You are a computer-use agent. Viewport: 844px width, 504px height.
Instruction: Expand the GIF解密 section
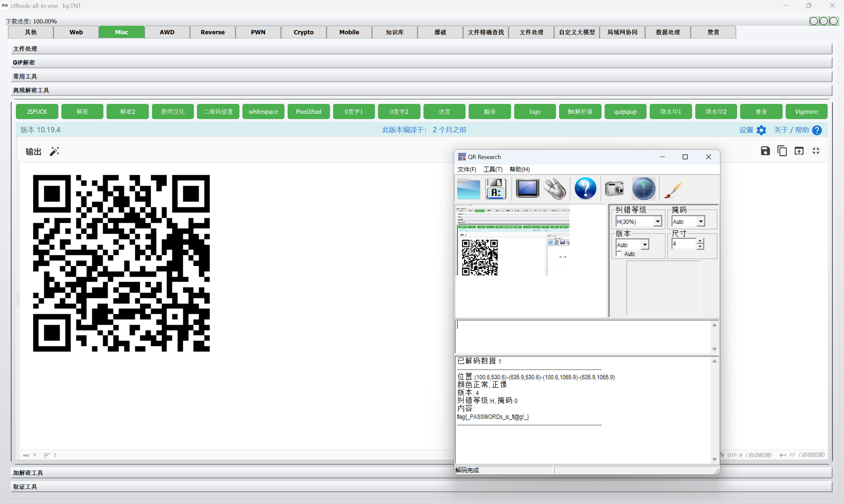point(421,62)
